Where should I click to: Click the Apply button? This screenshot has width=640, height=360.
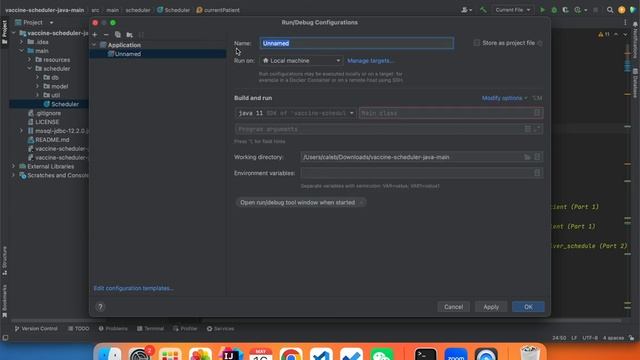pos(491,307)
